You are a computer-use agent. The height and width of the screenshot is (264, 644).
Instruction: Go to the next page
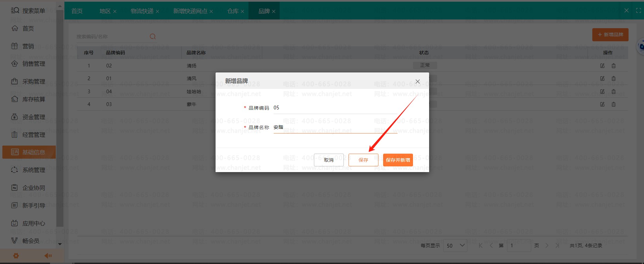(547, 246)
